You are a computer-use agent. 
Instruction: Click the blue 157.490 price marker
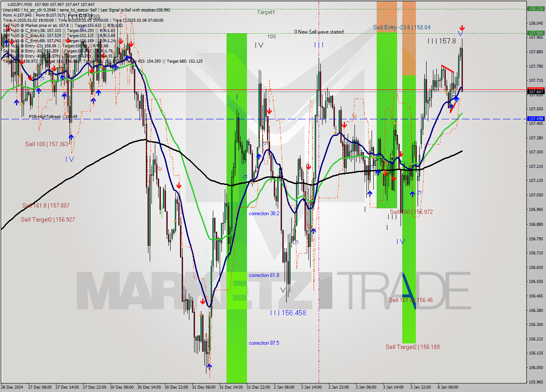tap(536, 119)
